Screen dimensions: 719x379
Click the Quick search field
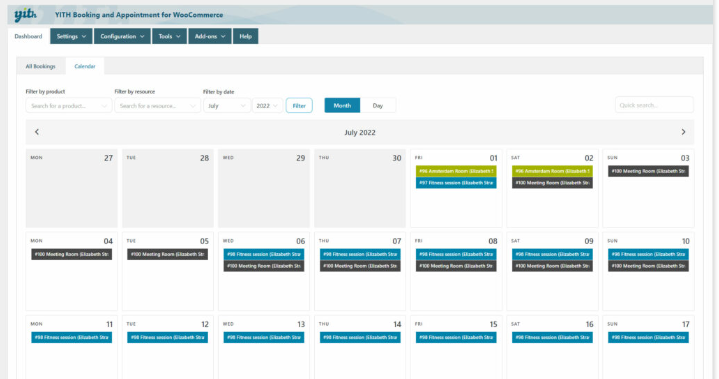click(654, 105)
